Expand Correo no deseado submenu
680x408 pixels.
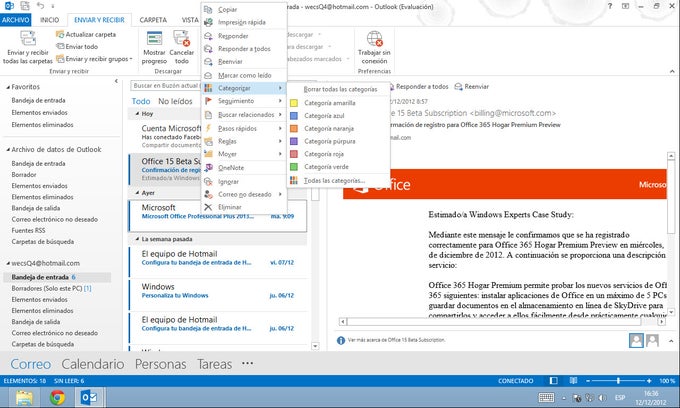[244, 194]
